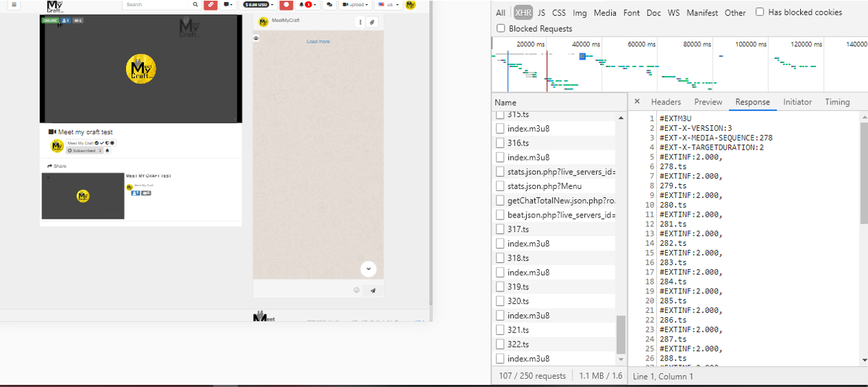Filter network requests by CSS
The image size is (868, 387).
[559, 12]
